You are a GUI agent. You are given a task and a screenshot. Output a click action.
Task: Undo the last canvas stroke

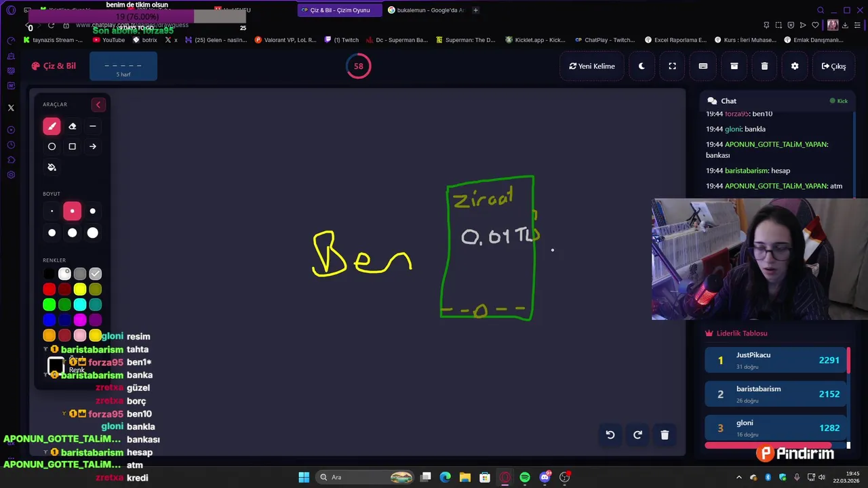click(x=610, y=435)
